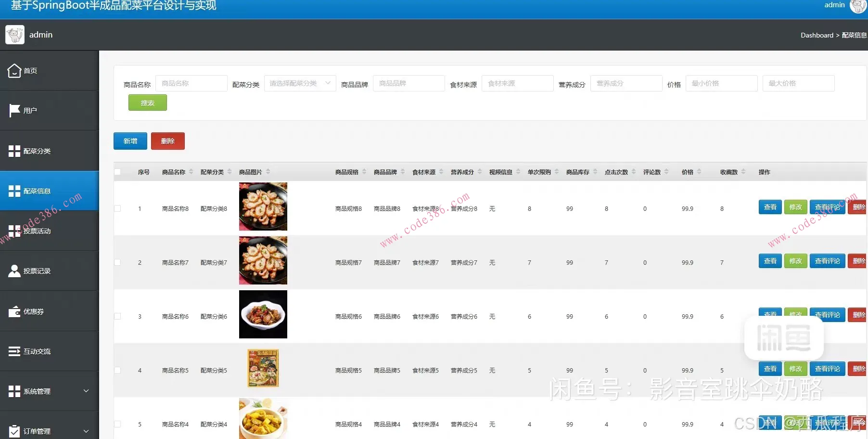Sort the table by 点击次数 column
Image resolution: width=868 pixels, height=439 pixels.
(634, 172)
